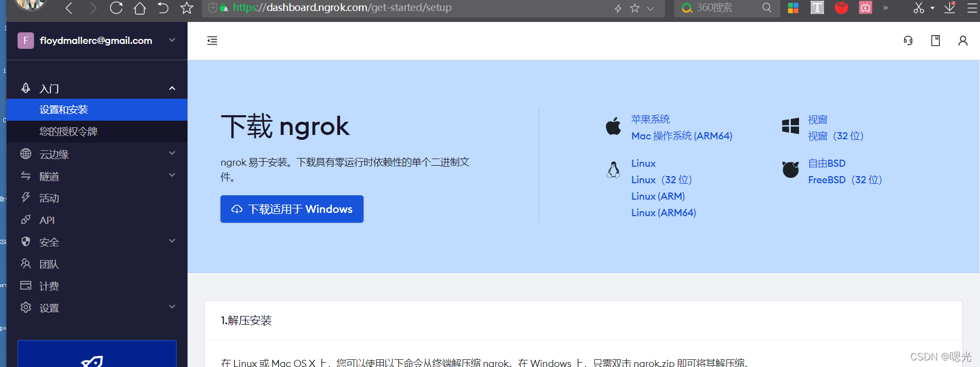Open the address bar dropdown chevron

pos(650,8)
